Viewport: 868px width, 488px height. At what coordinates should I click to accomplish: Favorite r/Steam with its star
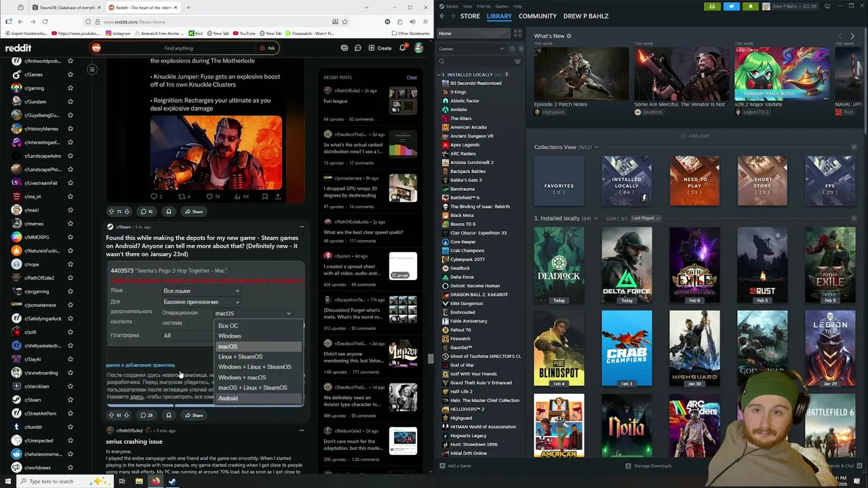71,400
